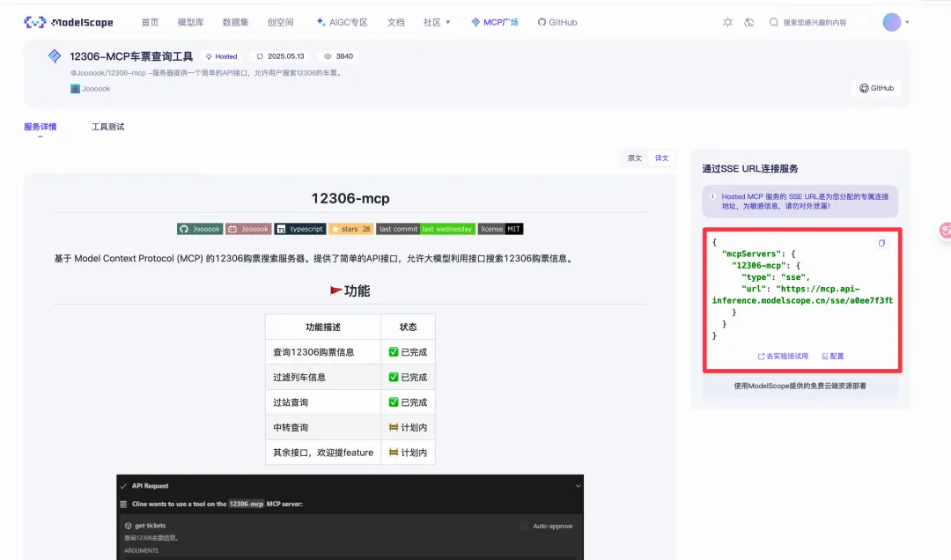Open the 数据集 nav item
This screenshot has height=560, width=951.
pyautogui.click(x=235, y=22)
